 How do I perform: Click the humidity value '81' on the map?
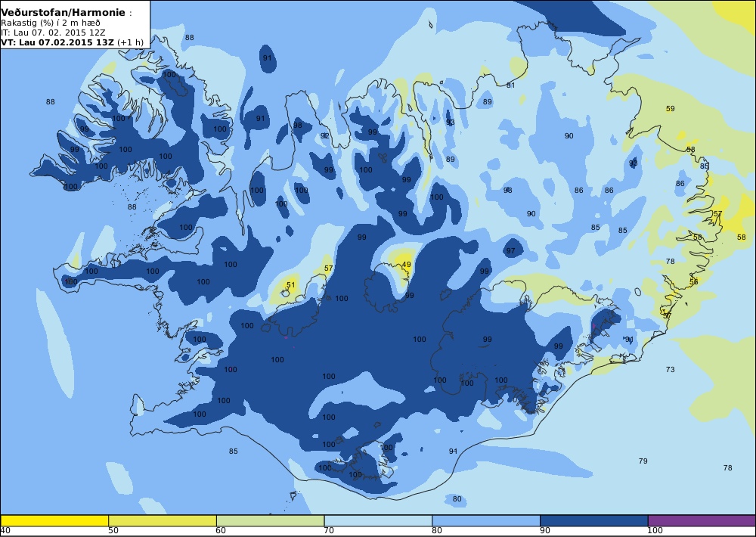510,85
